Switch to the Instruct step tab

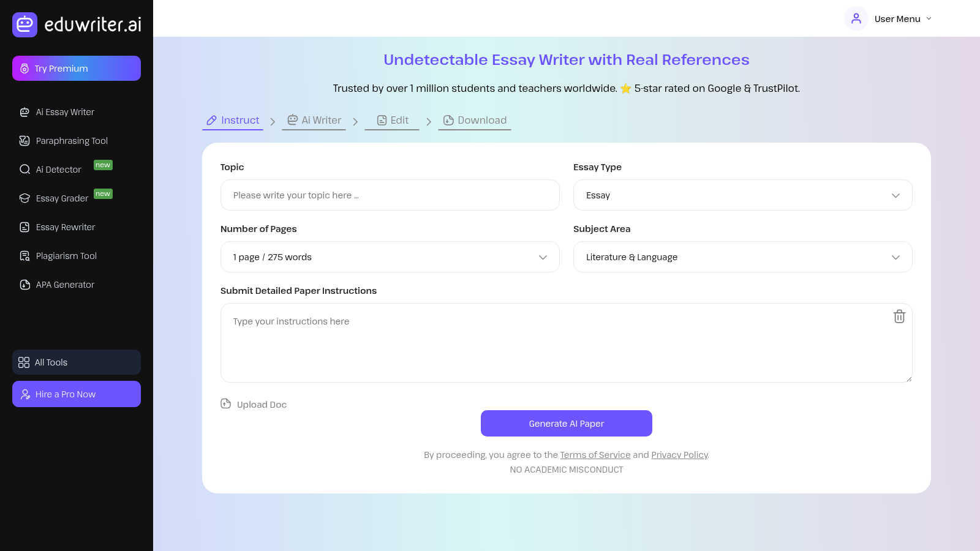click(233, 121)
